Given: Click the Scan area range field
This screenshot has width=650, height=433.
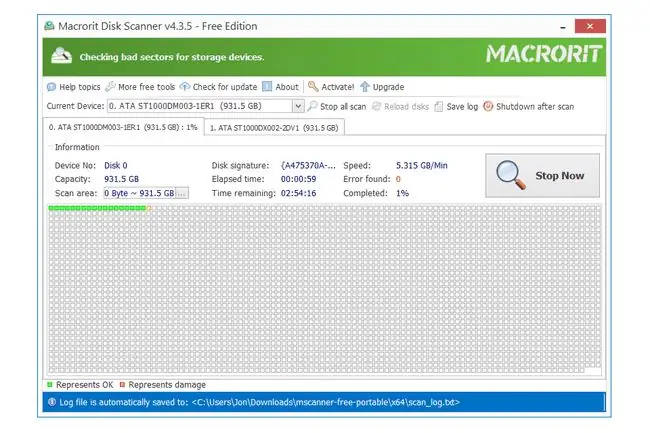Looking at the screenshot, I should [x=140, y=193].
